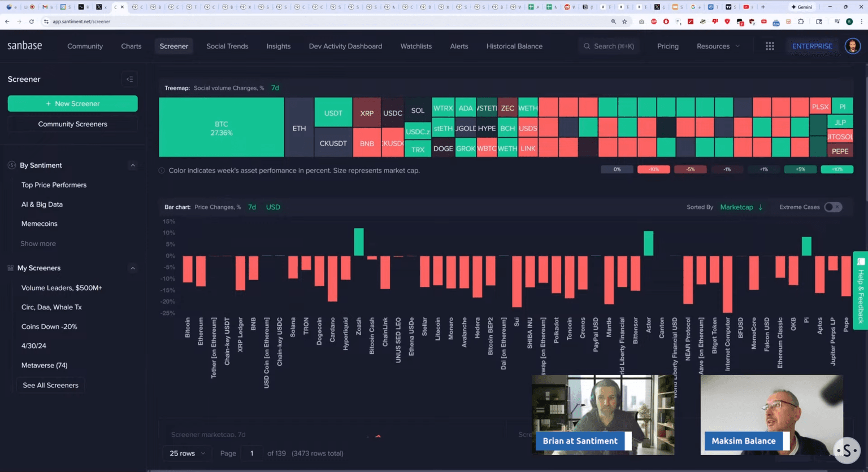Switch bar chart USD currency selector
Screen dimensions: 868x472
[x=273, y=207]
